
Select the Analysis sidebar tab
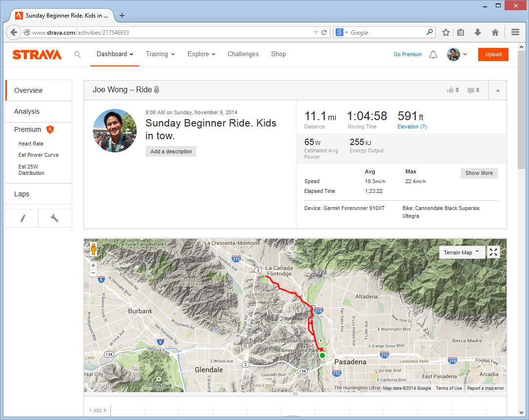(x=27, y=111)
